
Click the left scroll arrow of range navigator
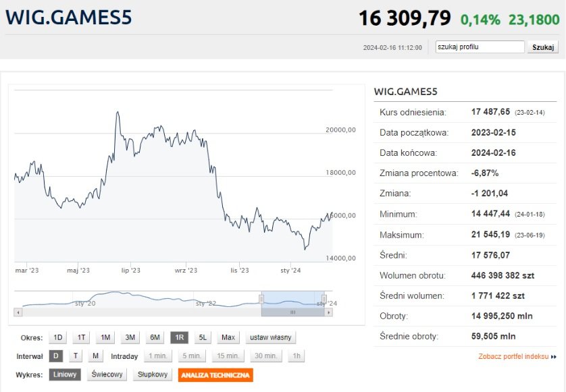(18, 312)
